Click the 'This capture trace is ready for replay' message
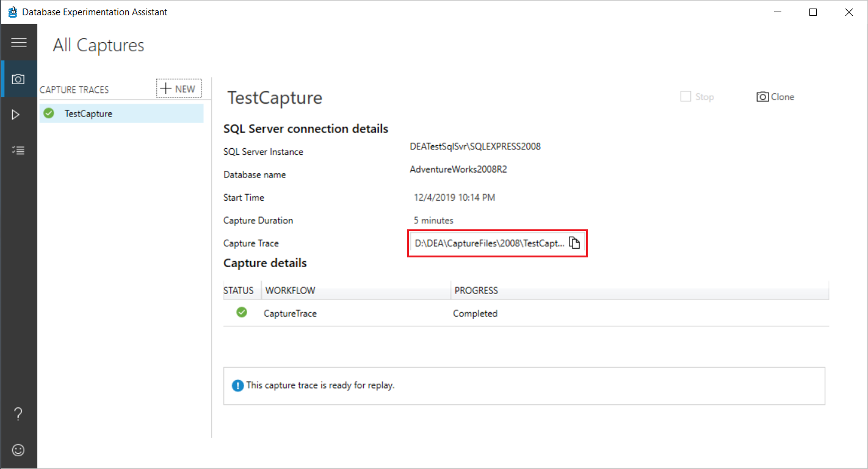Screen dimensions: 868x469 [320, 385]
